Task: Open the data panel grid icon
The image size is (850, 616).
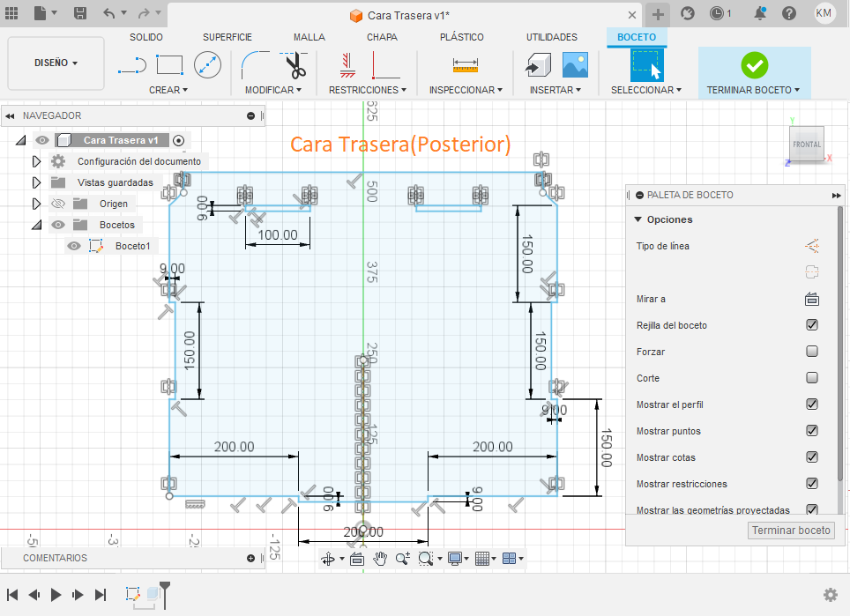Action: pos(11,13)
